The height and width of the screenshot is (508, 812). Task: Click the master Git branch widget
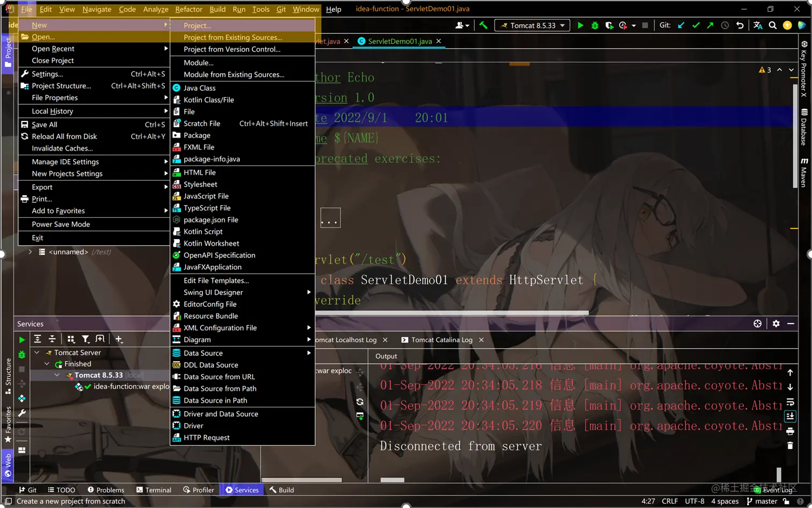click(762, 501)
